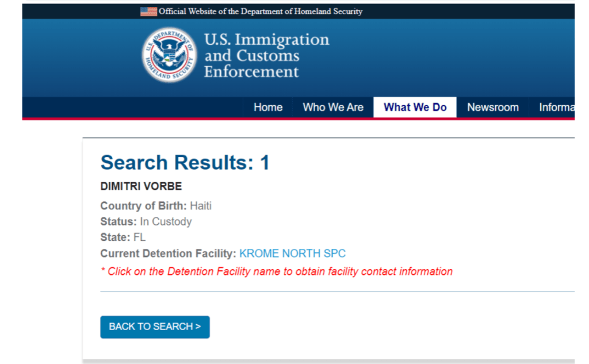Click the red facility contact information note
589x364 pixels.
276,271
